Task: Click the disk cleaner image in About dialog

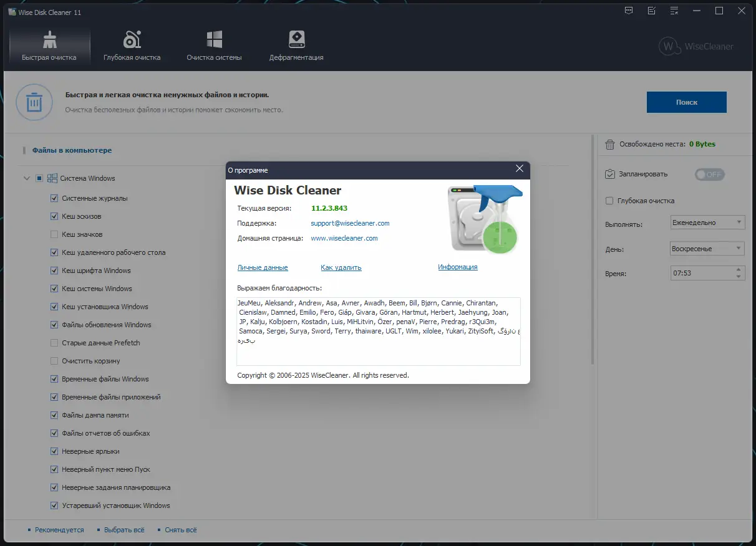Action: (485, 219)
